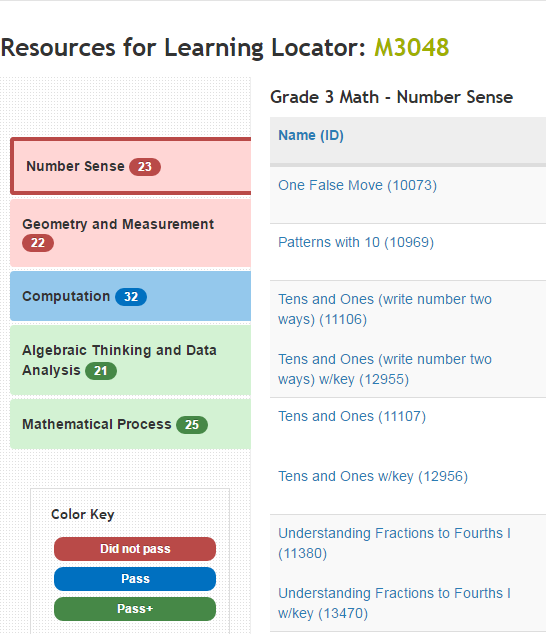Open Understanding Fractions to Fourths I (11380)
Screen dimensions: 546x634
coord(394,543)
